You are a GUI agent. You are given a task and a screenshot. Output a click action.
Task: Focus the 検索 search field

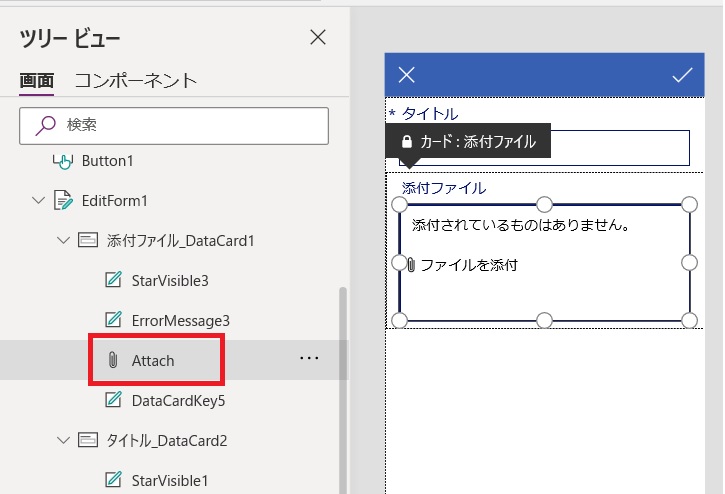174,125
